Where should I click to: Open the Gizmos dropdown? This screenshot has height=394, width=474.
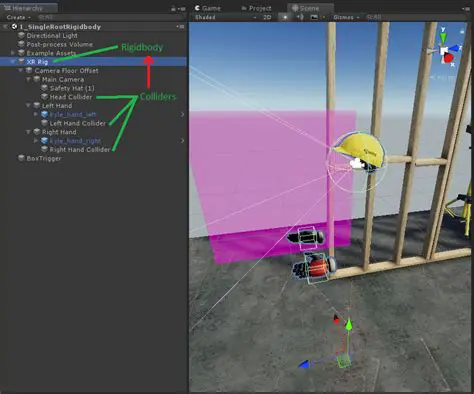click(x=346, y=17)
